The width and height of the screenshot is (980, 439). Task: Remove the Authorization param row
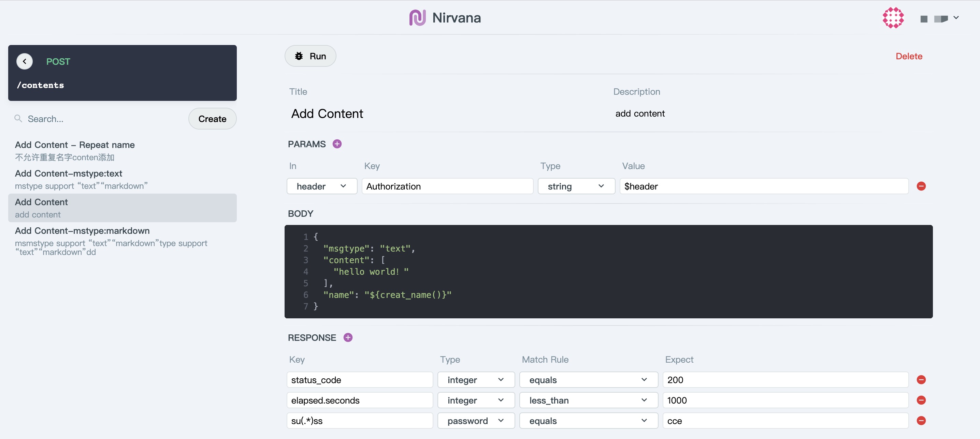921,186
